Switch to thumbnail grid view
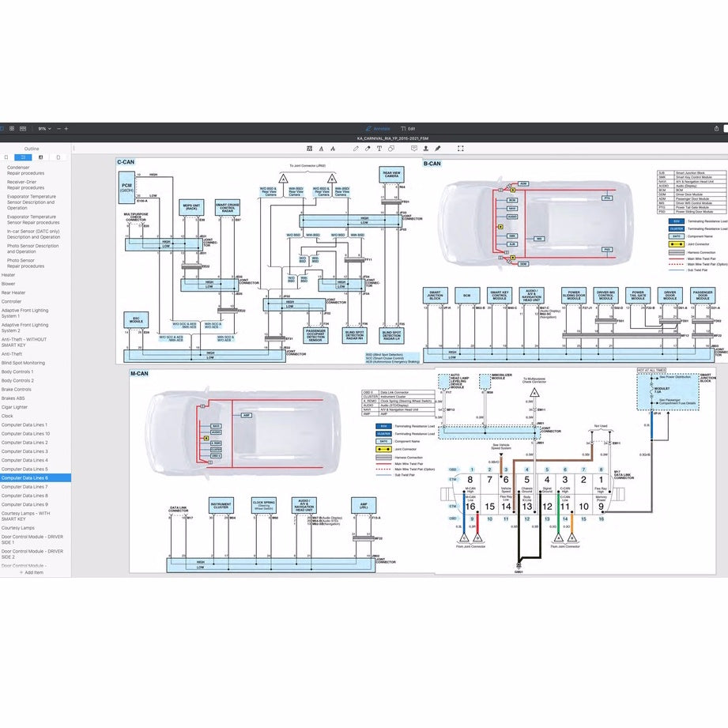Screen dimensions: 728x728 pos(13,128)
